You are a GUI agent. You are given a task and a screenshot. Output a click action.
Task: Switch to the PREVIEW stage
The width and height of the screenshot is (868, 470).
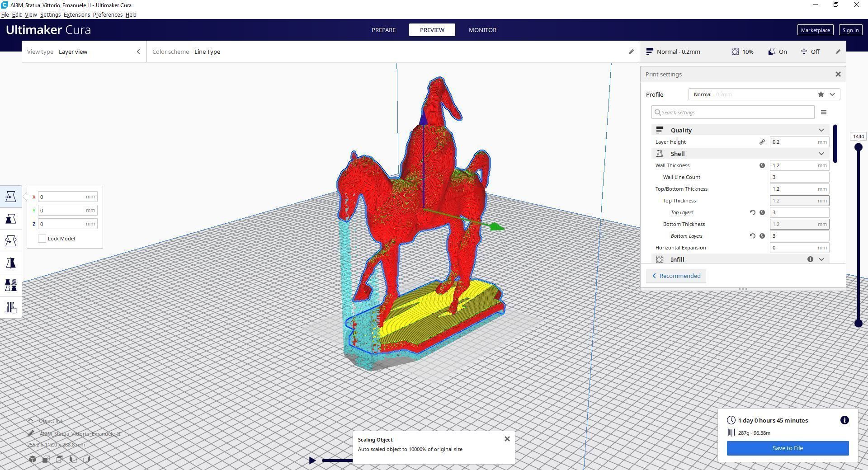432,30
